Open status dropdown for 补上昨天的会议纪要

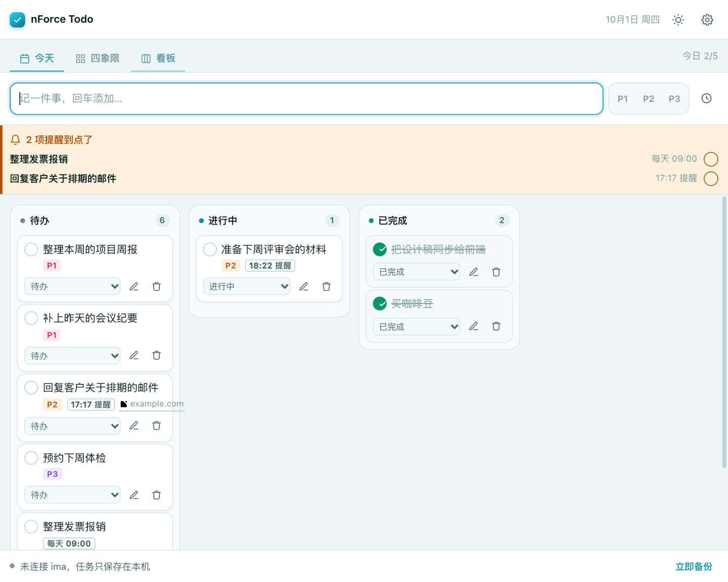click(x=72, y=356)
